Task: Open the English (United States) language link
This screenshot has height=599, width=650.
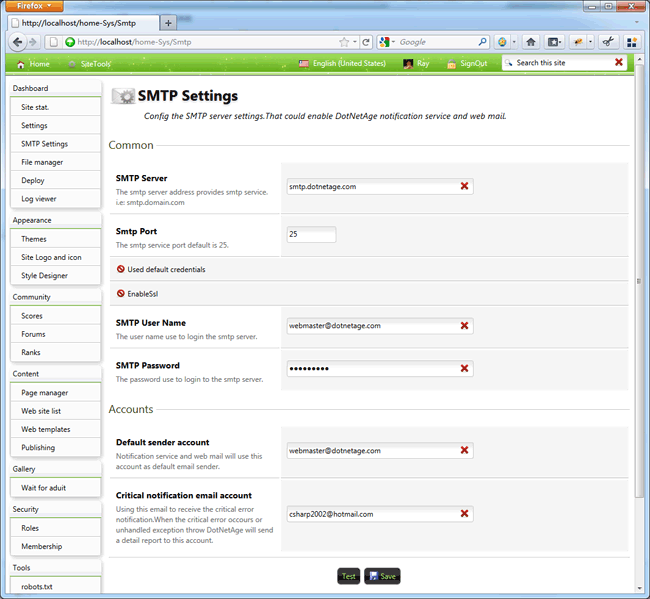Action: pos(349,63)
